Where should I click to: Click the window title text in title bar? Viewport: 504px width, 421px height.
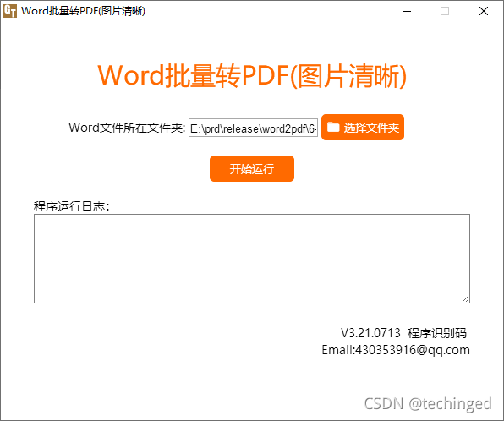[83, 11]
